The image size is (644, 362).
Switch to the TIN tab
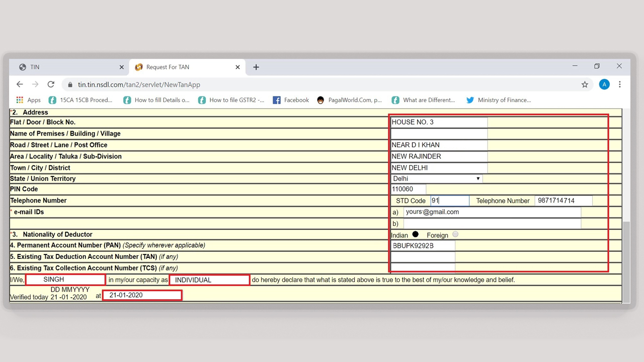point(69,67)
